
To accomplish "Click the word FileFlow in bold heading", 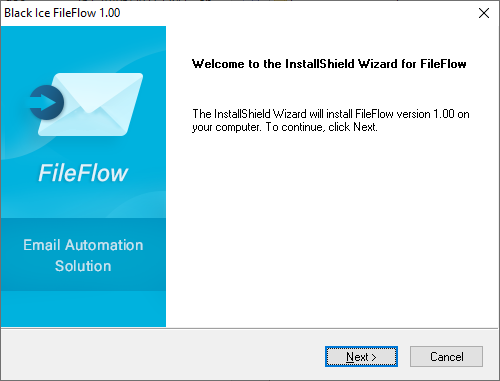I will point(443,64).
